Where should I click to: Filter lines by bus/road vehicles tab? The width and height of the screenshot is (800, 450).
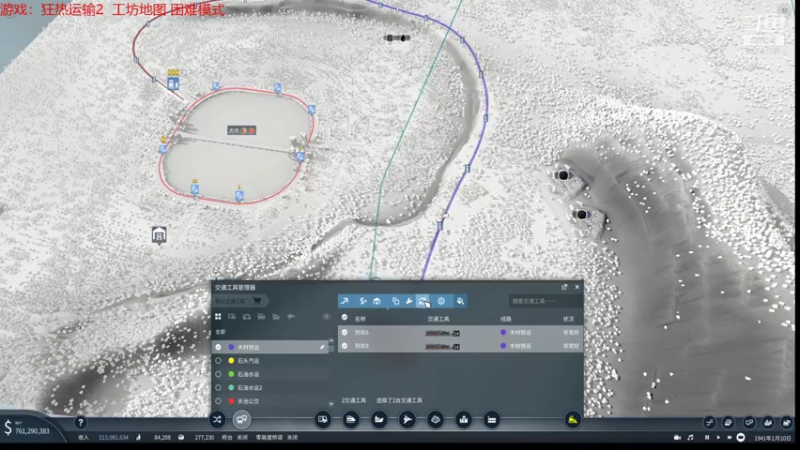232,317
